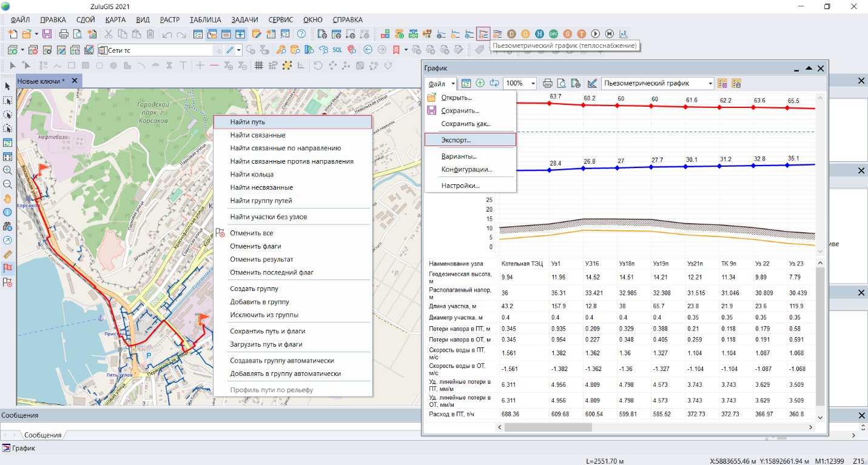Click the graph table's horizontal scrollbar

pos(547,427)
